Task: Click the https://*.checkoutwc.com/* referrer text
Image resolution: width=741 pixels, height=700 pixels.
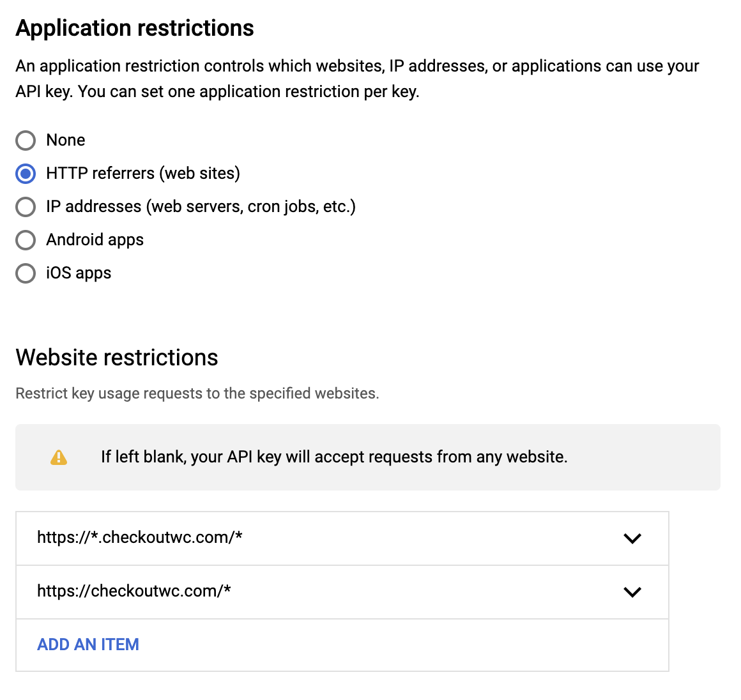Action: [140, 538]
